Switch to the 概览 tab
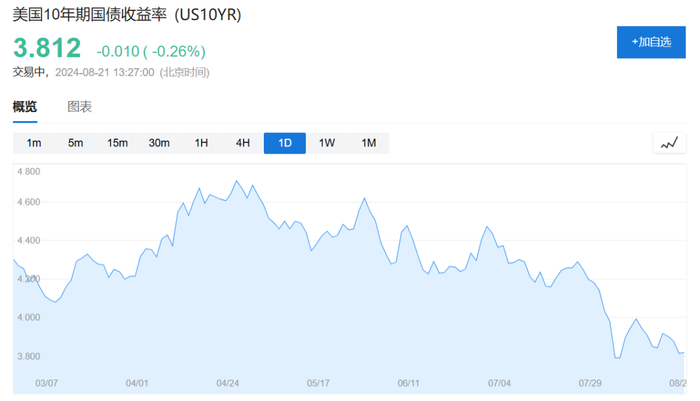The height and width of the screenshot is (401, 700). click(25, 107)
